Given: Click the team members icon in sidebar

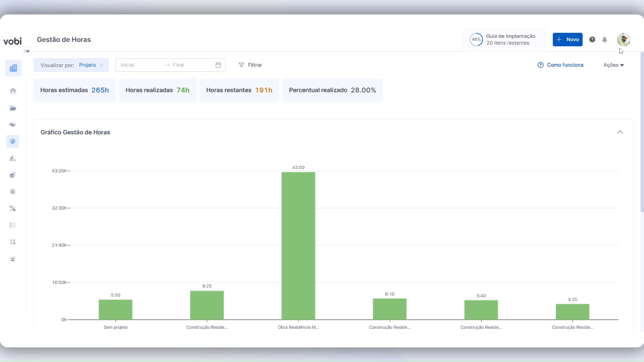Looking at the screenshot, I should coord(13,259).
